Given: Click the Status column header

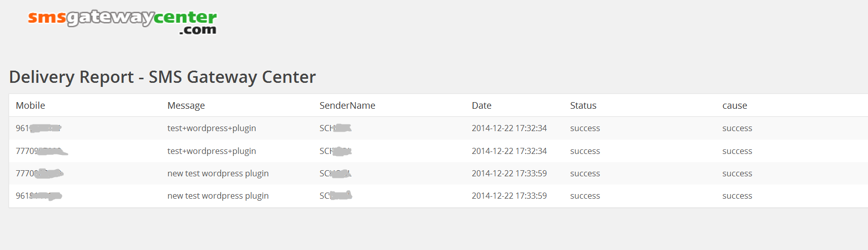Looking at the screenshot, I should tap(583, 106).
